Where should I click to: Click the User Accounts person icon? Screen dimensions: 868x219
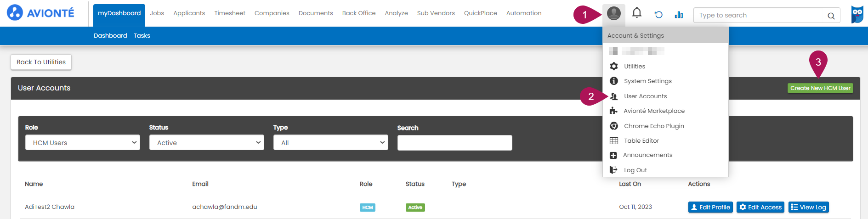613,96
